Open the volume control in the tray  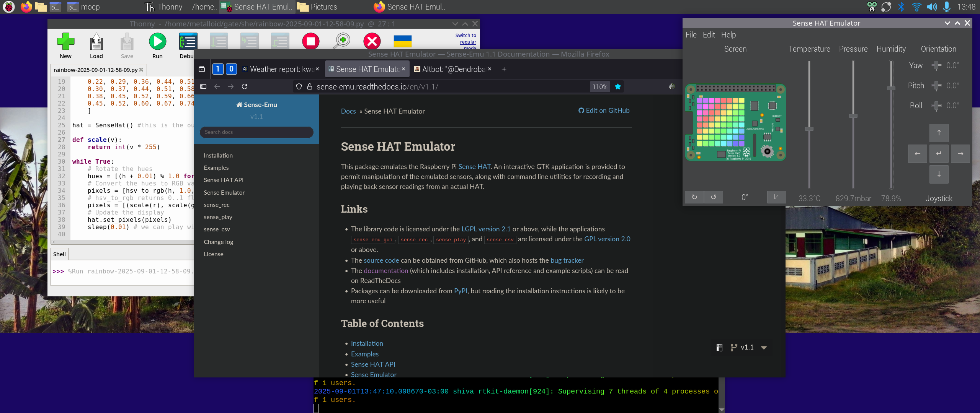932,7
